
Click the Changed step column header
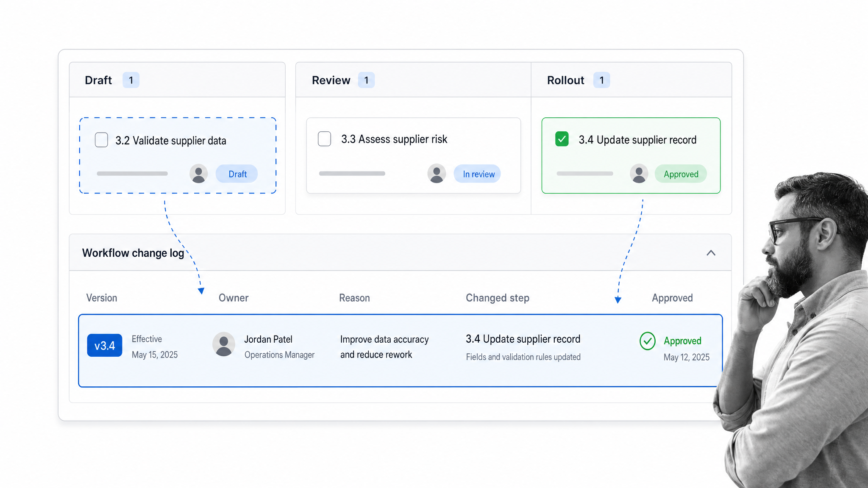click(x=498, y=298)
